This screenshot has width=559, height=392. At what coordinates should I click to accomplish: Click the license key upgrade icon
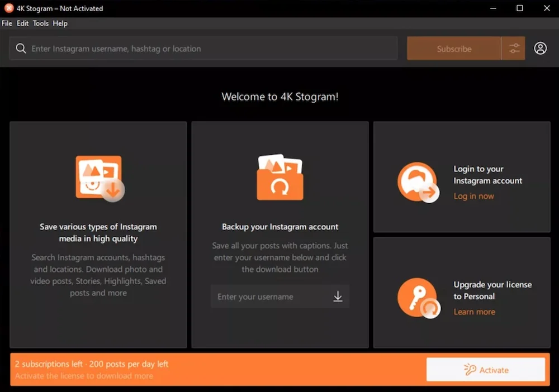(x=419, y=298)
